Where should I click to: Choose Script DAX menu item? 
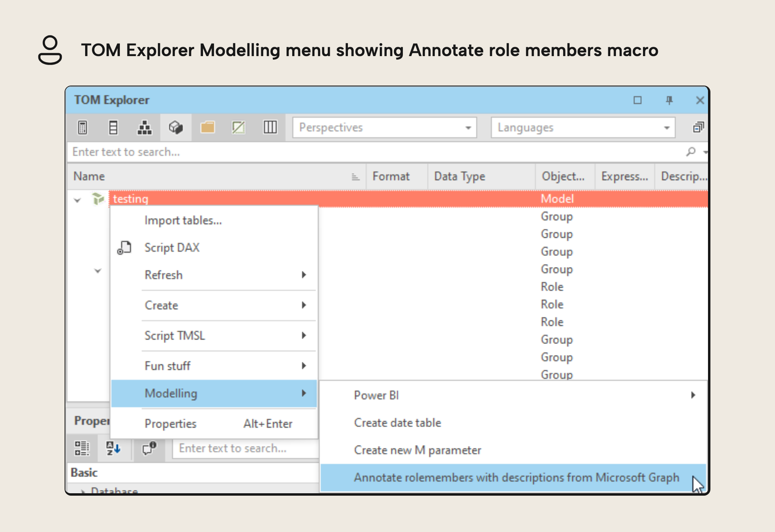pos(214,247)
